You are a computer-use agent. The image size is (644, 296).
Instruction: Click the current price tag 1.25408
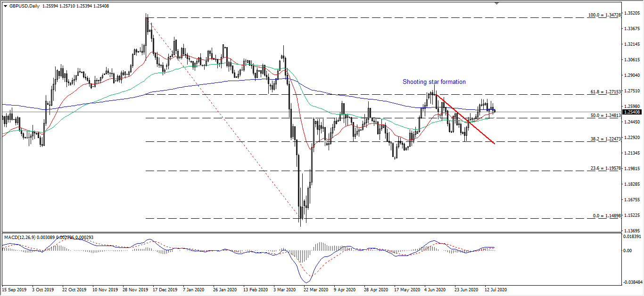[632, 112]
